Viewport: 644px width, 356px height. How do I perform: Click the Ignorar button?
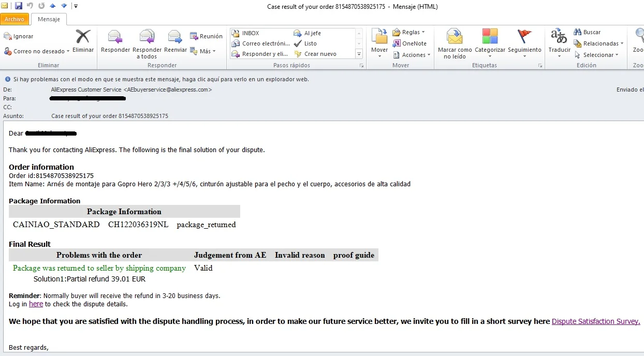click(x=19, y=36)
